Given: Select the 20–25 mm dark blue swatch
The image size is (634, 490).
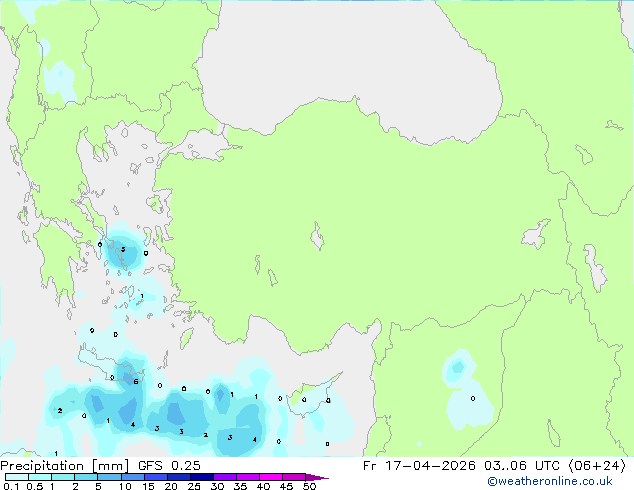Looking at the screenshot, I should (178, 477).
